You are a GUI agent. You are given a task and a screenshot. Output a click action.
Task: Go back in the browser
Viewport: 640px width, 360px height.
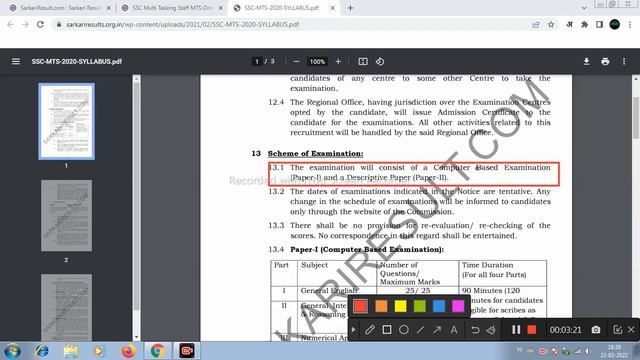coord(11,24)
